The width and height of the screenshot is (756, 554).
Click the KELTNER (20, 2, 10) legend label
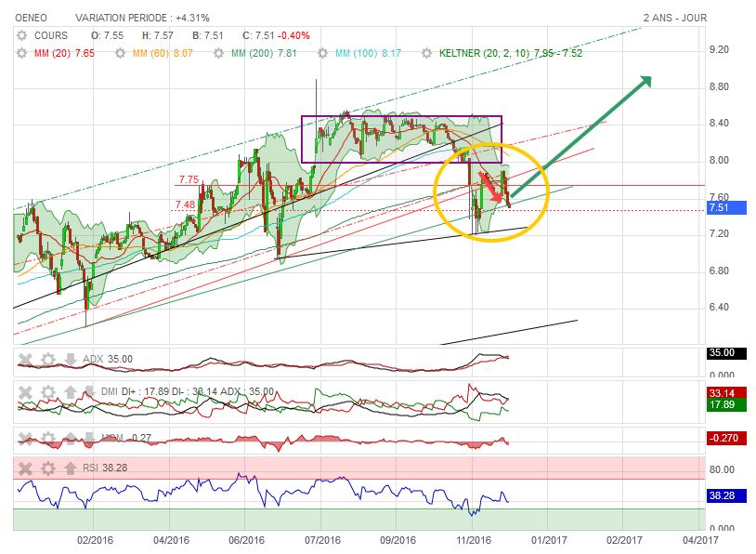511,53
